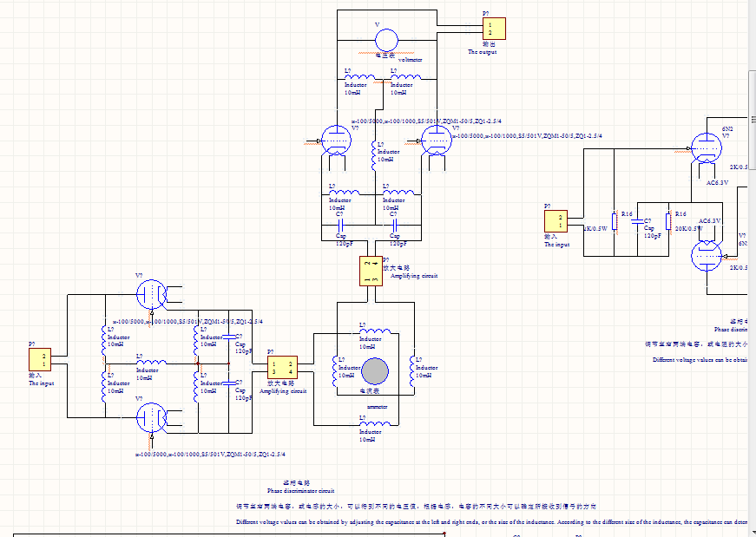This screenshot has width=756, height=537.
Task: Click 'The input' label near the R16 resistors
Action: (557, 245)
